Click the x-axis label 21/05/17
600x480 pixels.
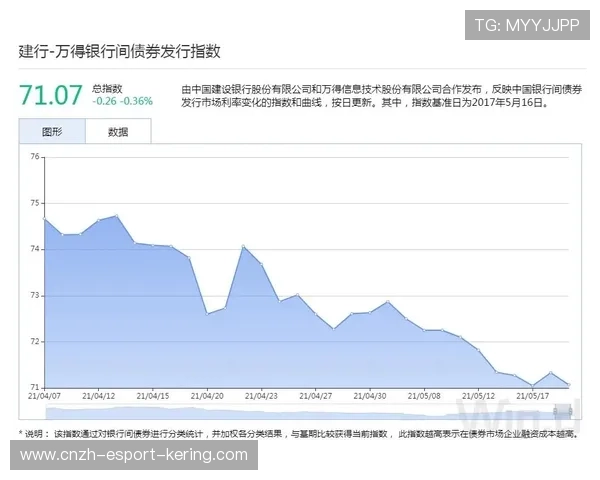click(x=533, y=396)
